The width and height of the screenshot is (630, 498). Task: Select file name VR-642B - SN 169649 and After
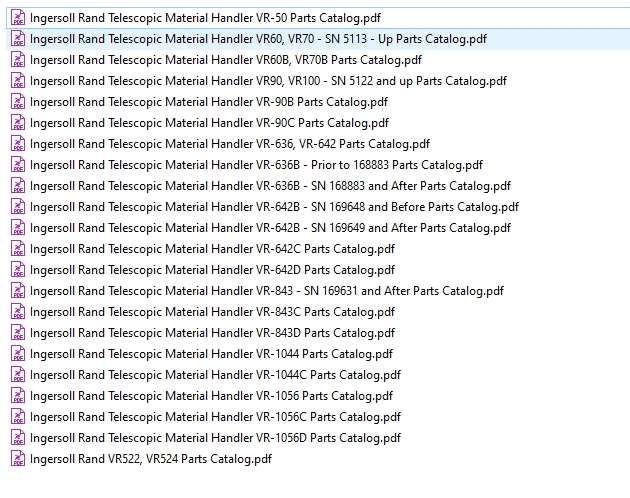(x=270, y=228)
